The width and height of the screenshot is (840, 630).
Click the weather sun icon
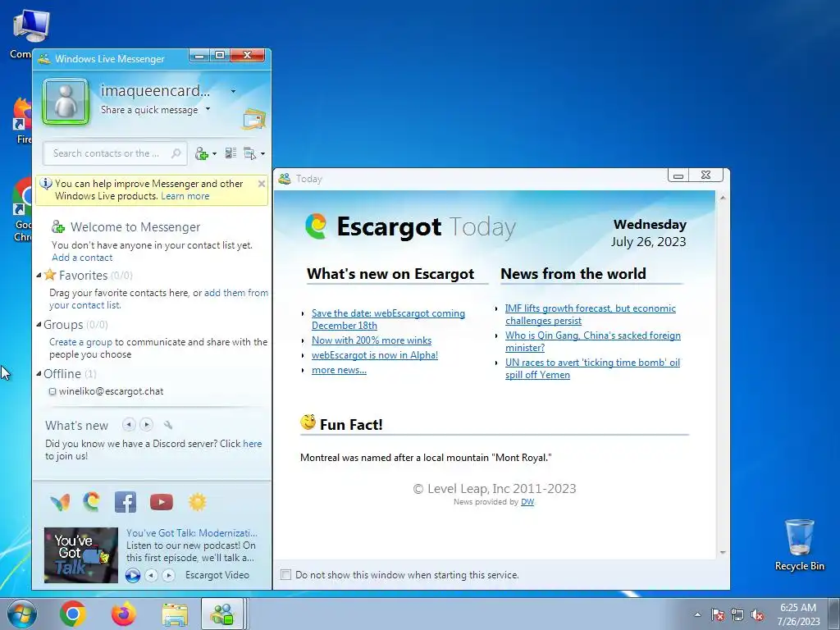click(x=197, y=502)
